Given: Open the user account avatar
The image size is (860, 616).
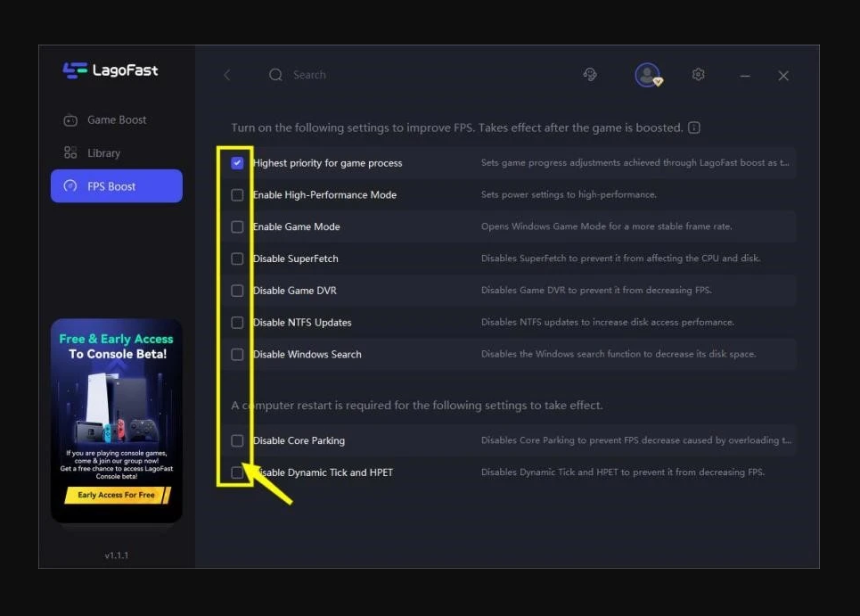Looking at the screenshot, I should pos(648,75).
